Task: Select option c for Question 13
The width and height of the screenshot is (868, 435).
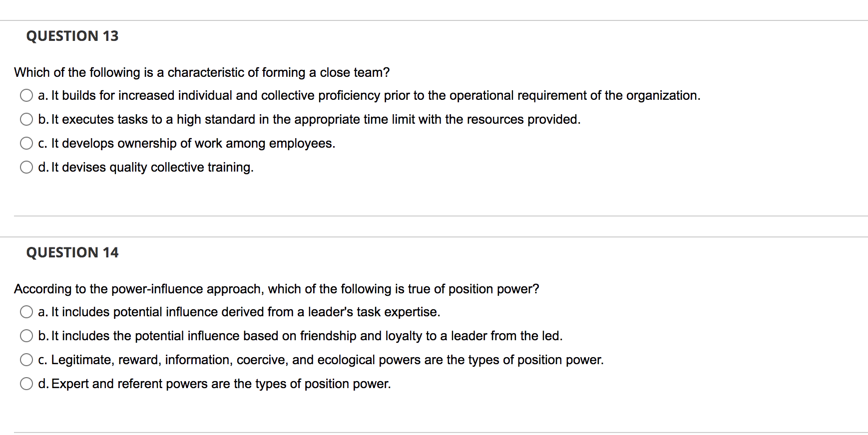Action: (26, 143)
